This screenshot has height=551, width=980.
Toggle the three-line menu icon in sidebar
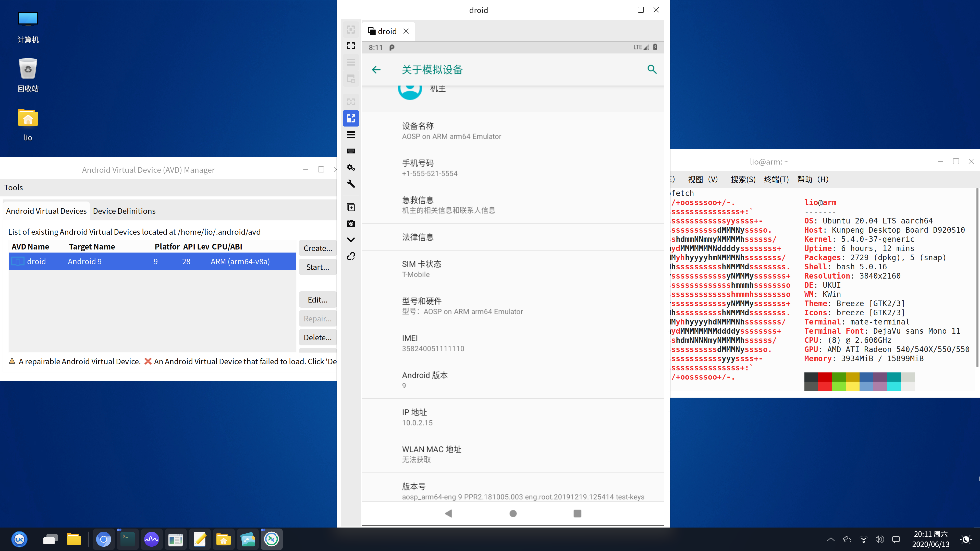[x=351, y=135]
